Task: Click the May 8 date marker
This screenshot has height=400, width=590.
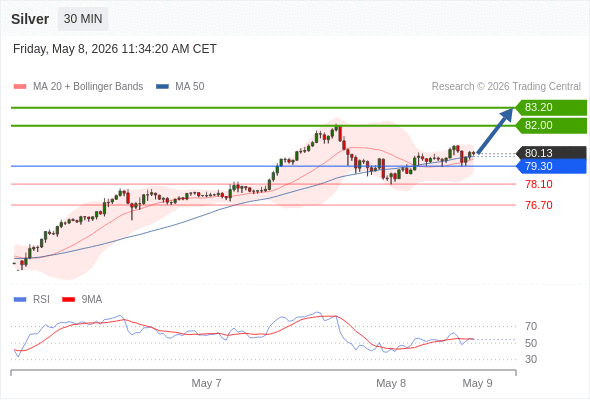Action: tap(391, 383)
